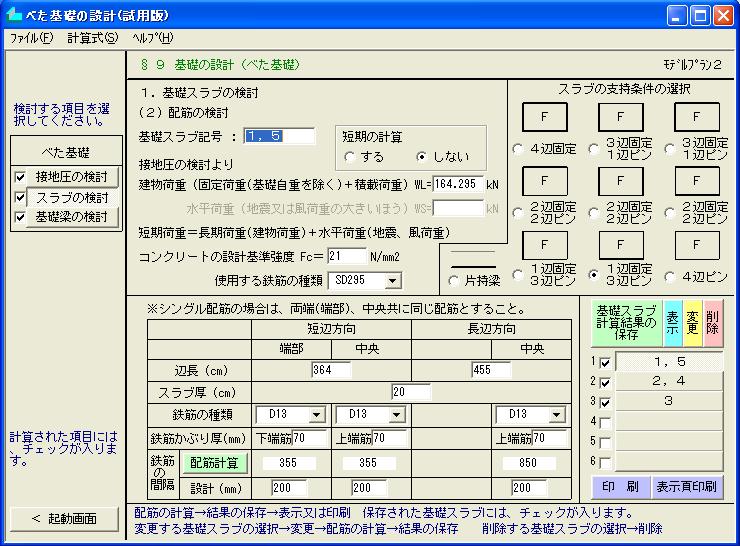Return via the 起動画面 button
The height and width of the screenshot is (546, 740).
pos(63,518)
